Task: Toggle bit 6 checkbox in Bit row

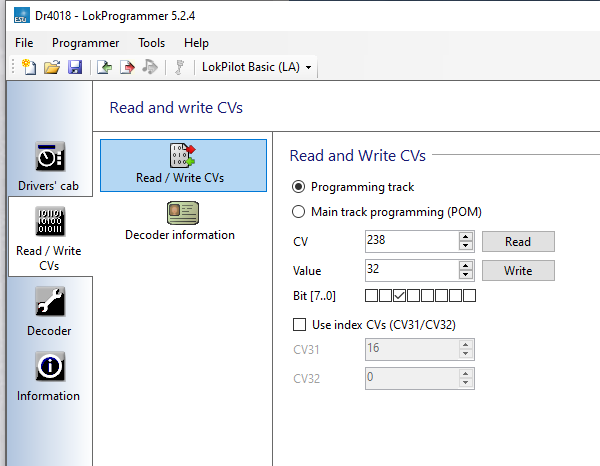Action: pyautogui.click(x=385, y=295)
